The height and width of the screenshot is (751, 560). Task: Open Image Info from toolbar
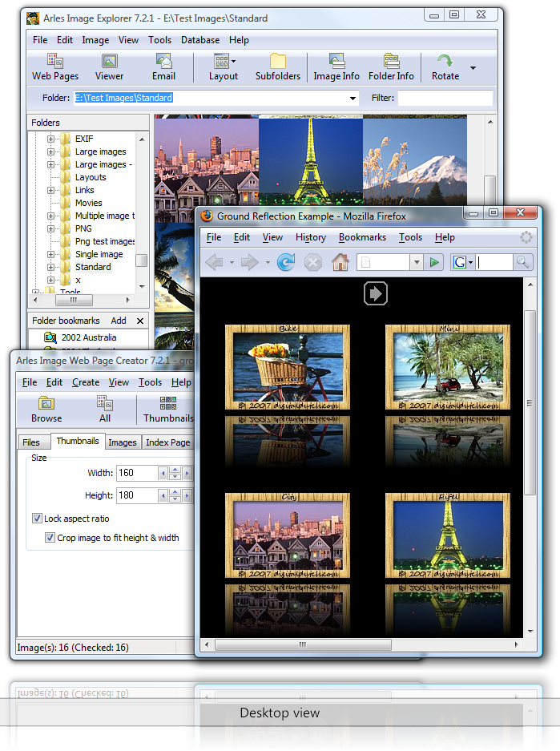click(336, 67)
